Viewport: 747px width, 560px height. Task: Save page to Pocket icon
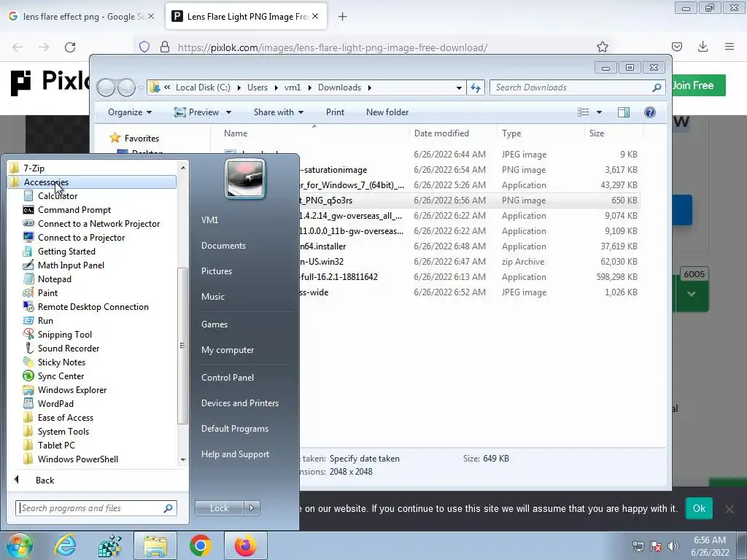676,47
